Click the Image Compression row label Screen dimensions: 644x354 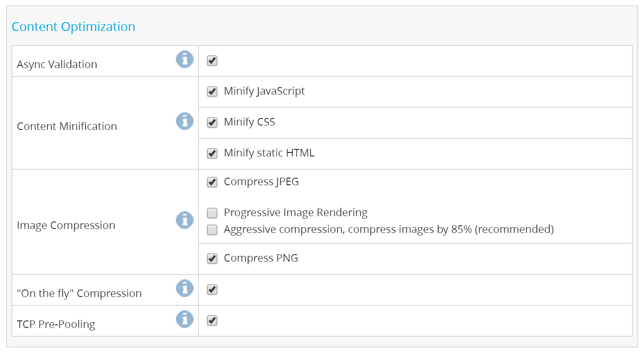click(x=66, y=225)
